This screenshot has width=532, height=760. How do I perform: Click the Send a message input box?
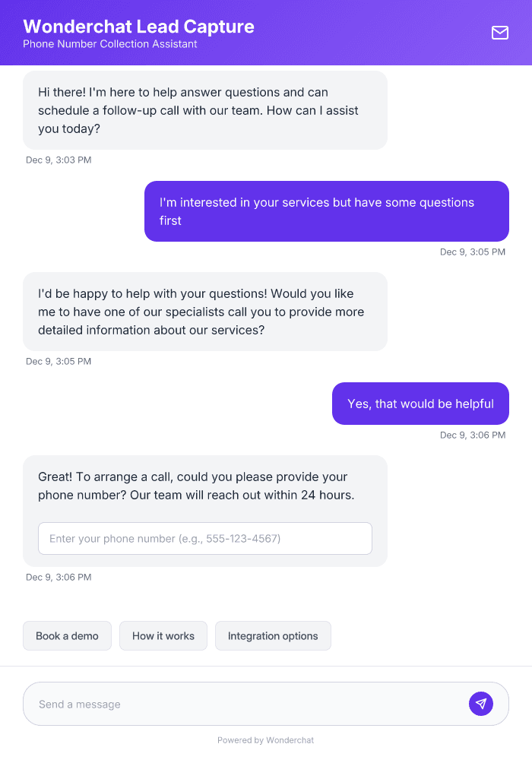[228, 703]
